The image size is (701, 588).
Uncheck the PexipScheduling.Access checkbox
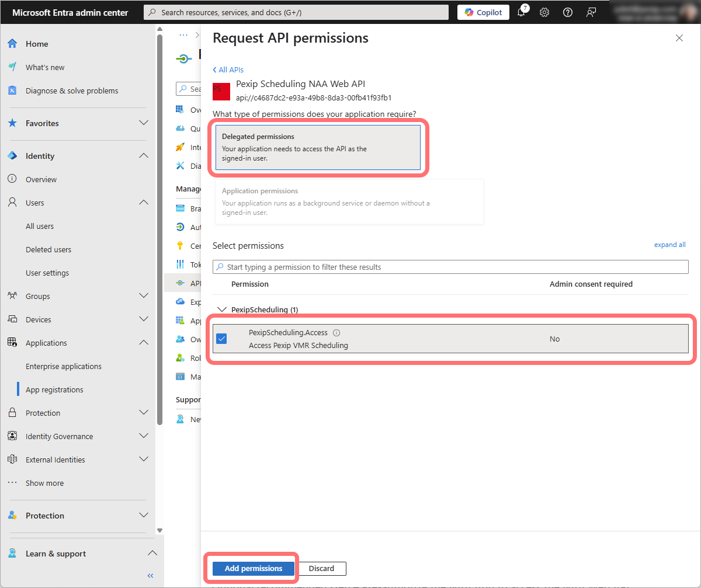click(221, 339)
